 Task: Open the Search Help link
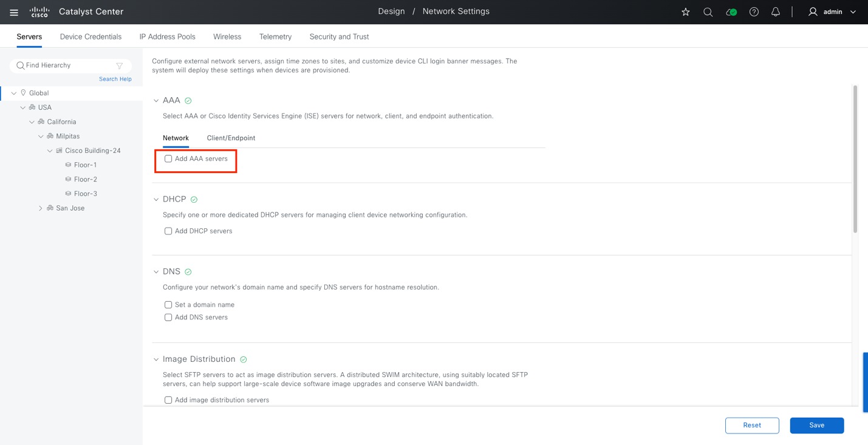(115, 78)
